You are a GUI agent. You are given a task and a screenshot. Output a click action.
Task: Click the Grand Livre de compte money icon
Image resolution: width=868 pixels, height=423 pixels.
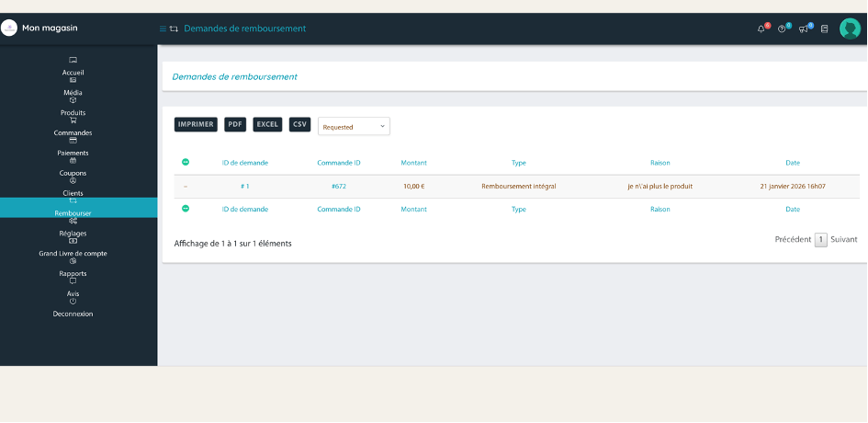pos(73,241)
